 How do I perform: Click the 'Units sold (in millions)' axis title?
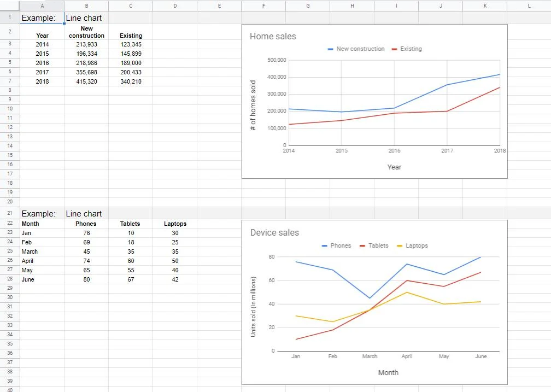253,306
